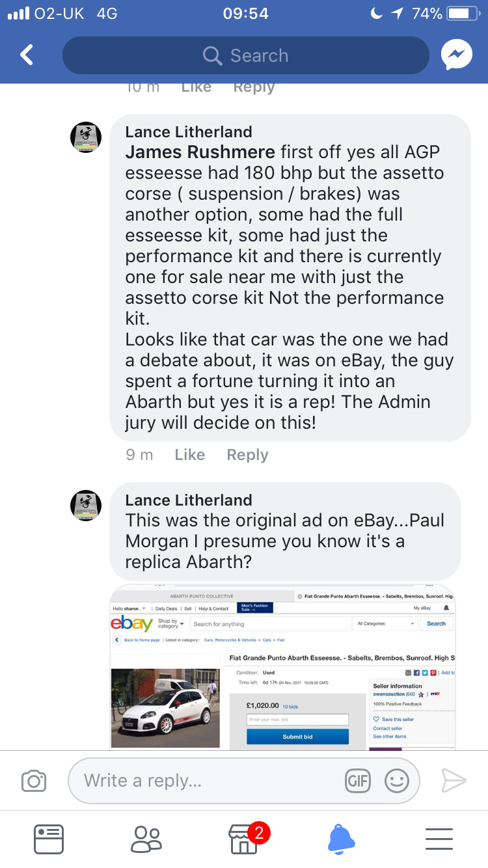
Task: Open the Notifications bell tab
Action: [342, 839]
